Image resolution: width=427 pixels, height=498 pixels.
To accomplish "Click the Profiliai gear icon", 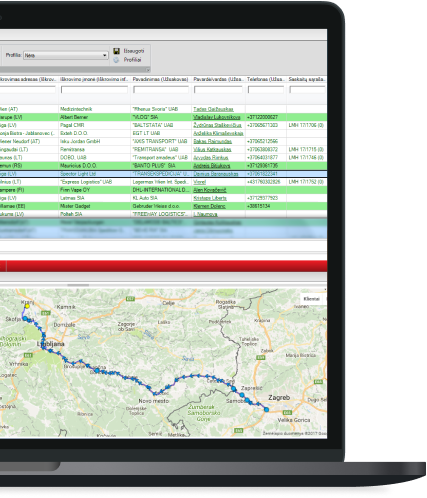I will (116, 60).
